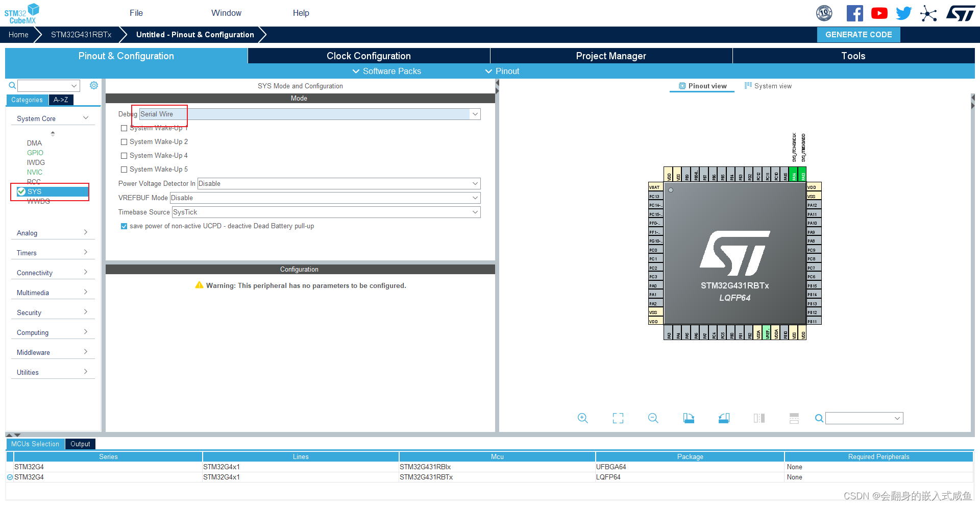Click the STM32G431RBTx breadcrumb
The image size is (980, 506).
tap(81, 35)
